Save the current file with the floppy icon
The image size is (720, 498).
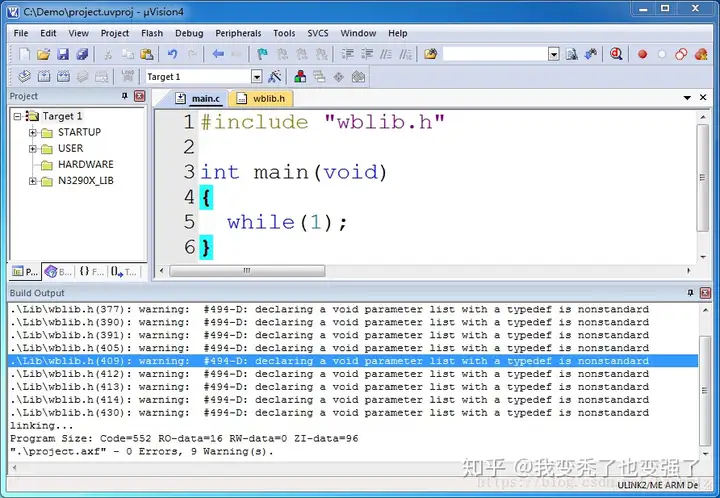coord(63,54)
